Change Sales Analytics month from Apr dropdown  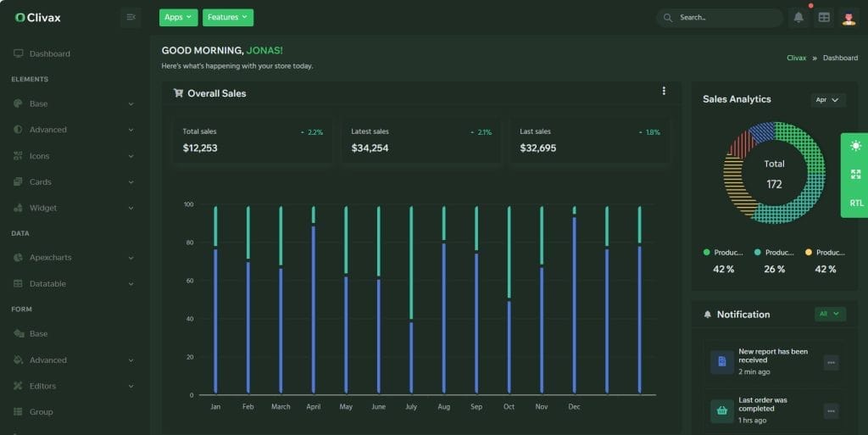[x=826, y=100]
